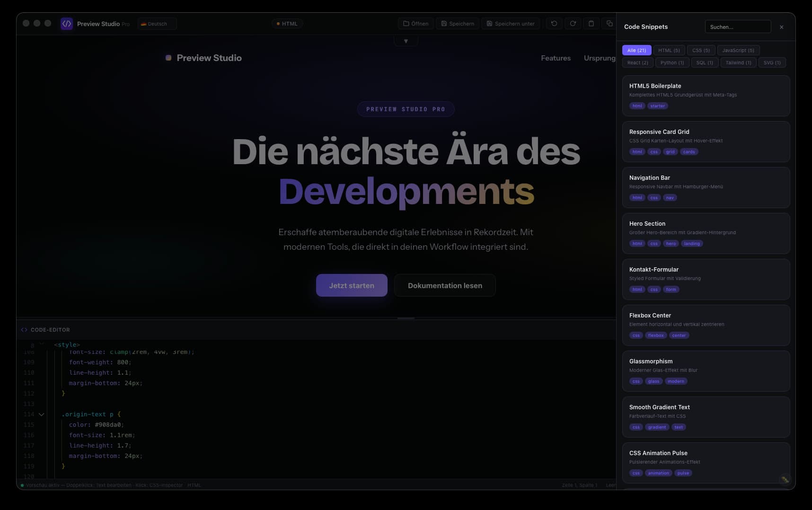Click the Speichern button
The height and width of the screenshot is (510, 812).
point(458,24)
